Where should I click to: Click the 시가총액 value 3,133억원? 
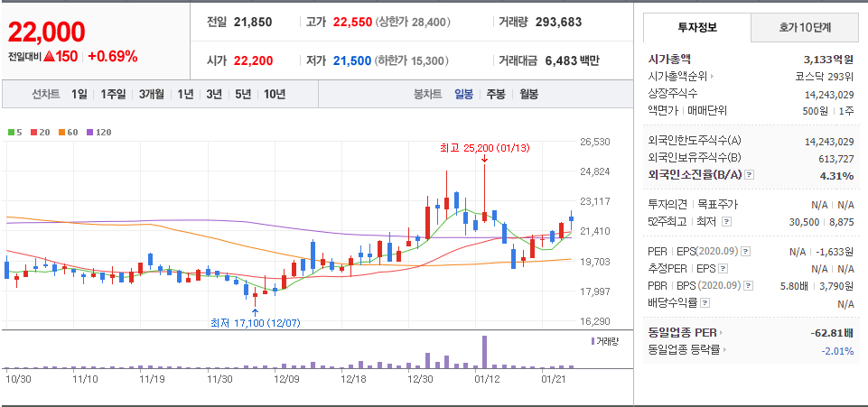pyautogui.click(x=828, y=60)
